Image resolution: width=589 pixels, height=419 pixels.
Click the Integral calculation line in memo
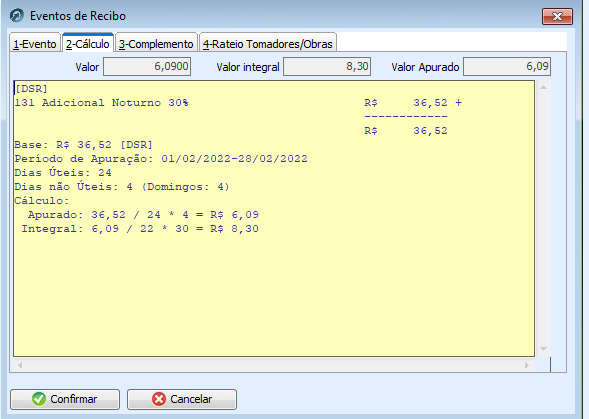click(x=140, y=228)
